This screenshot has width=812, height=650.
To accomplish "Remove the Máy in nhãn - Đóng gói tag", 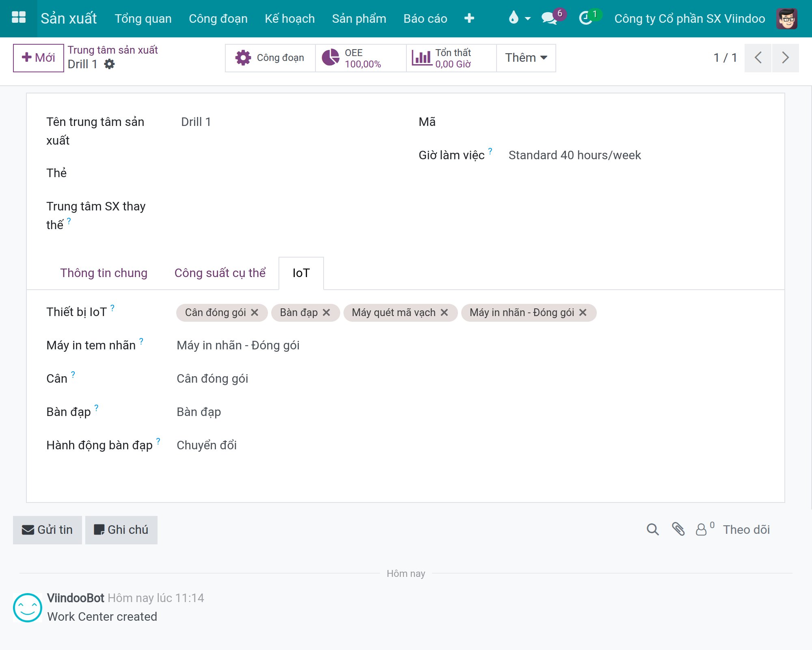I will coord(583,312).
